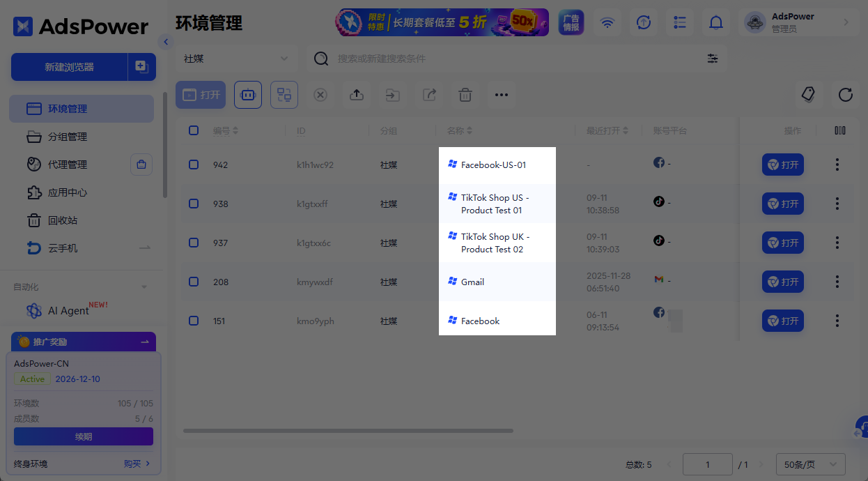This screenshot has height=481, width=868.
Task: Click the toolbar 打开 button
Action: [201, 95]
